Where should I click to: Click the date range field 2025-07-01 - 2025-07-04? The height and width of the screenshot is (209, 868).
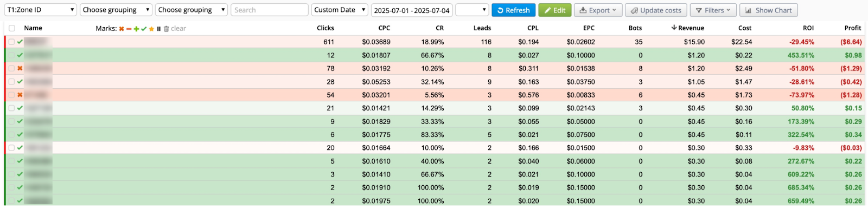click(x=412, y=10)
